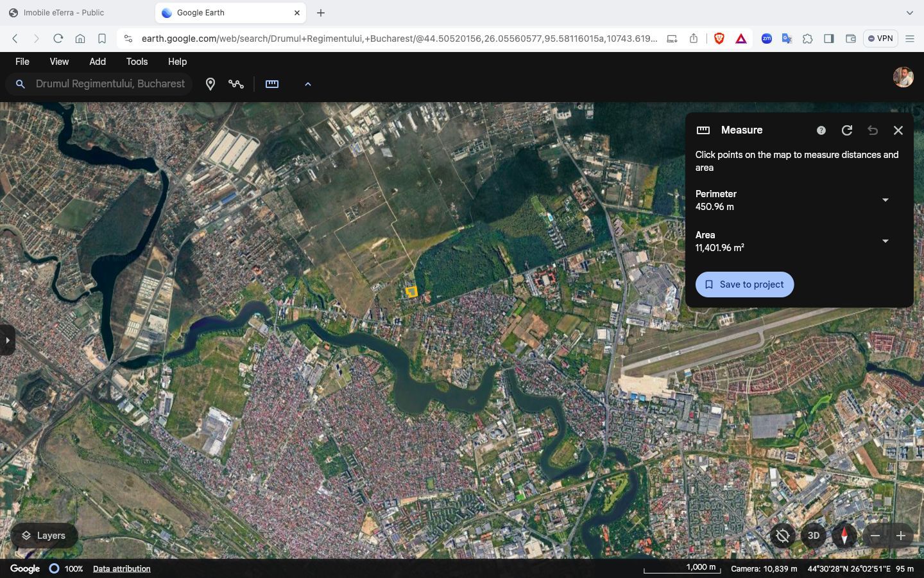Click the zoom out minus button
Viewport: 924px width, 578px height.
click(x=875, y=536)
